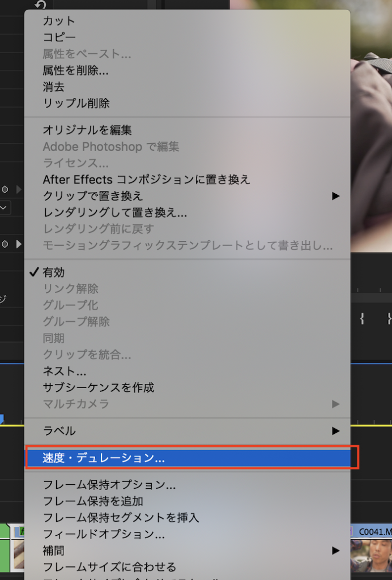Image resolution: width=392 pixels, height=580 pixels.
Task: Select フレーム保持オプション... item
Action: (x=188, y=485)
